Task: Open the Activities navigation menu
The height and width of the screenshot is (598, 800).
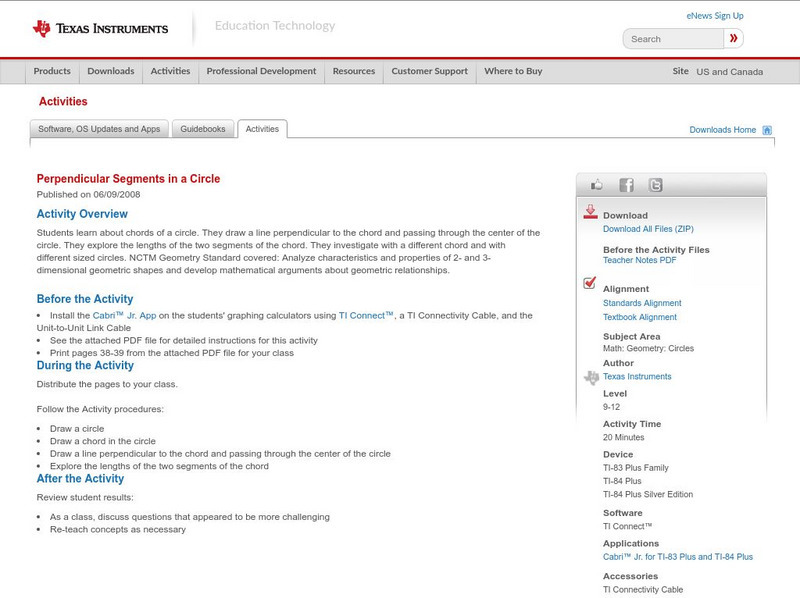Action: pyautogui.click(x=170, y=71)
